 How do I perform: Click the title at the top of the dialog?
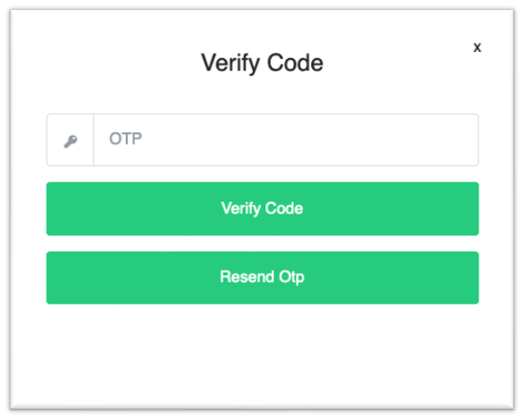262,63
